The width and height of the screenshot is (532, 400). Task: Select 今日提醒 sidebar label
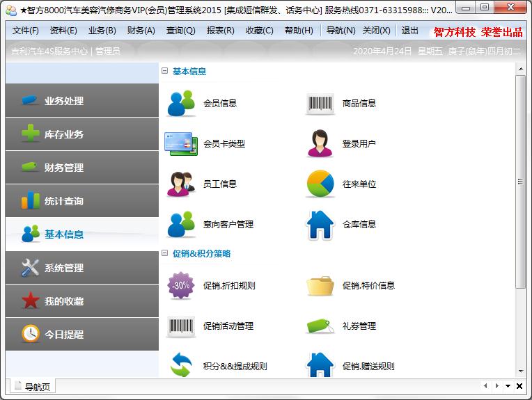pos(64,335)
